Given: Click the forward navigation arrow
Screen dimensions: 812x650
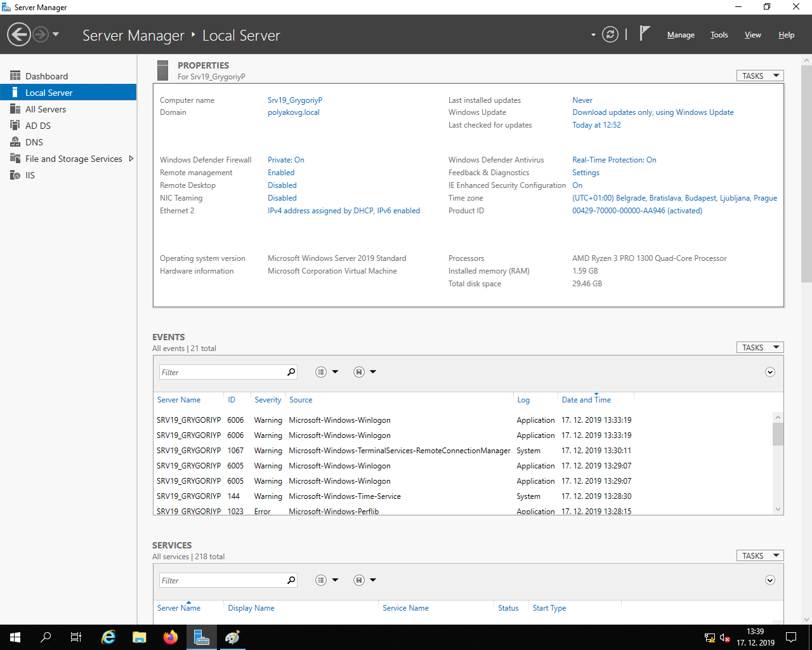Looking at the screenshot, I should (x=41, y=34).
